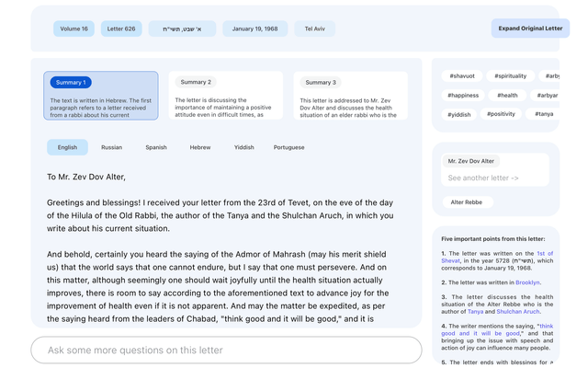Select the #happiness tag
This screenshot has height=368, width=588.
(463, 96)
